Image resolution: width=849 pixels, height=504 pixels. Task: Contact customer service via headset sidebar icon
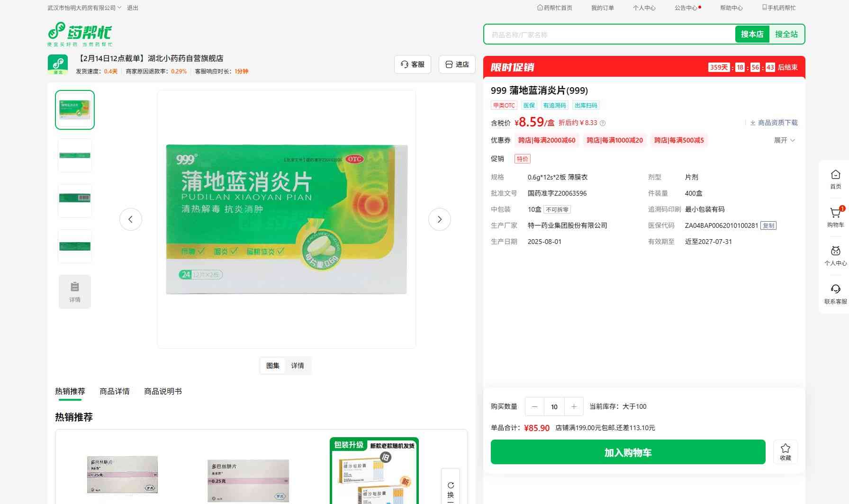pos(835,290)
